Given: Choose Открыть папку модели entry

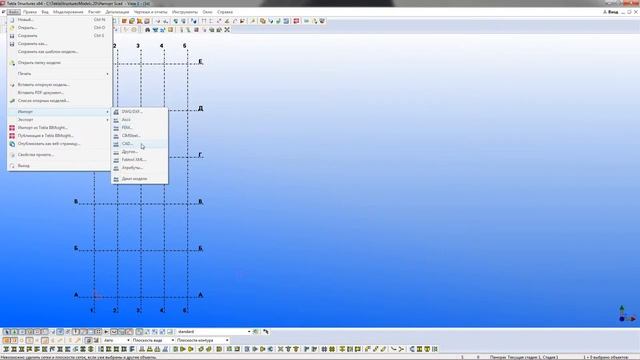Looking at the screenshot, I should [x=60, y=63].
